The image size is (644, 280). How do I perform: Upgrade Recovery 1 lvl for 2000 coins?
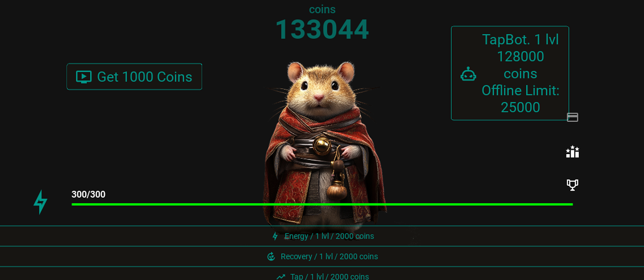(x=322, y=257)
